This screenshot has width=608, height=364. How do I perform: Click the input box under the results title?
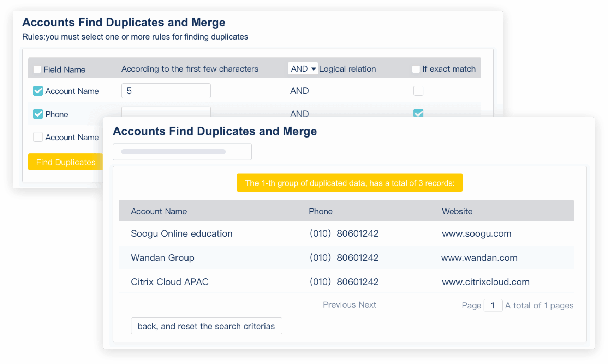(182, 152)
